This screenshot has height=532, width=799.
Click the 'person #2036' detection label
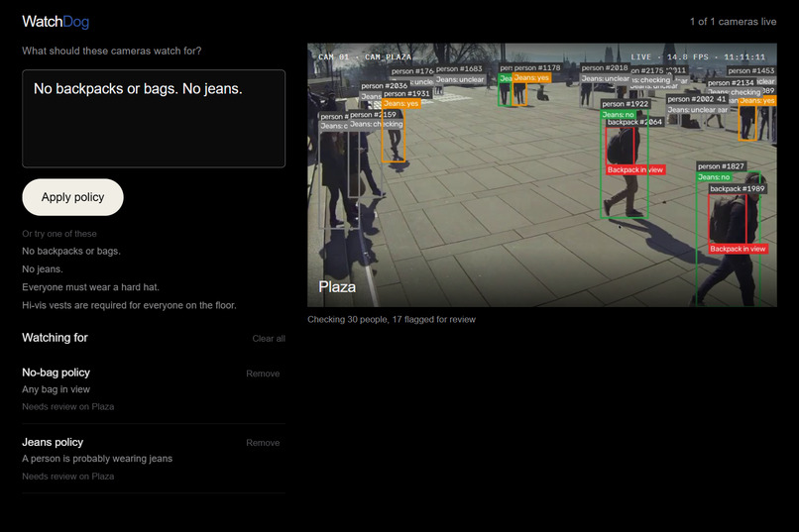pyautogui.click(x=385, y=86)
